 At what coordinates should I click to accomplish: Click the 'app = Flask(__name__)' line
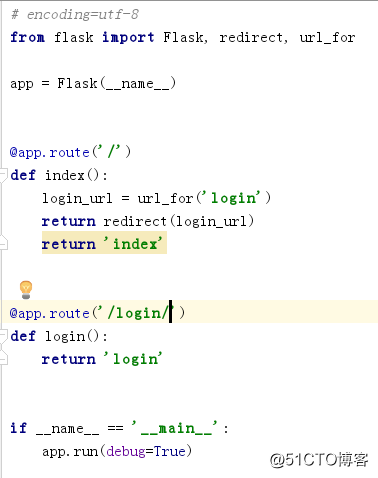pyautogui.click(x=93, y=83)
